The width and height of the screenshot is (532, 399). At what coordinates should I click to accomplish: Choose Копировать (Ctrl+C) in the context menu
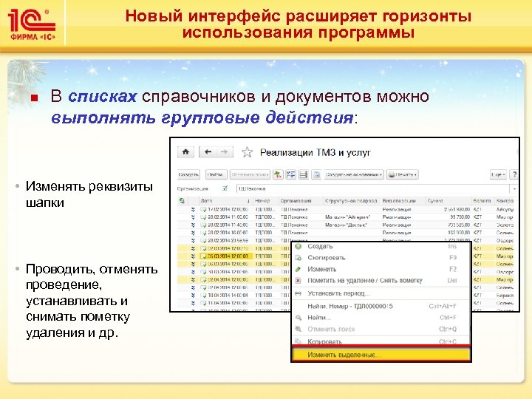pyautogui.click(x=381, y=341)
